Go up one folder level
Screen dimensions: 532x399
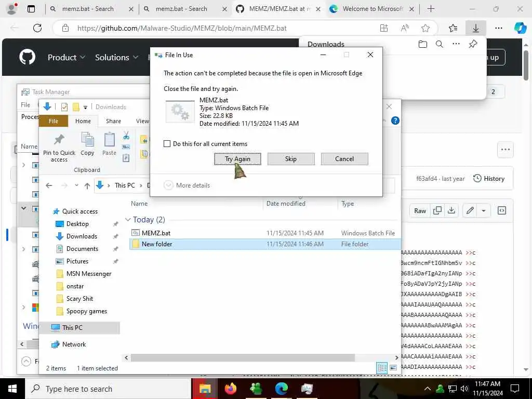(87, 185)
